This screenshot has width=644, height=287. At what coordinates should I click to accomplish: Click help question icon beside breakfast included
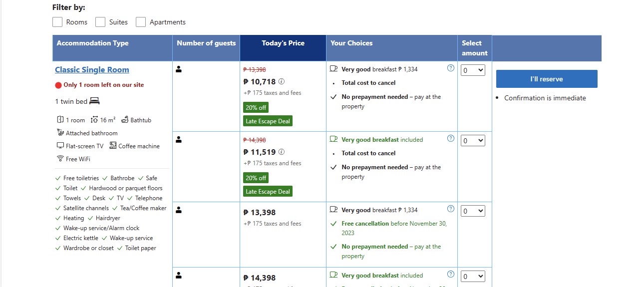click(451, 138)
